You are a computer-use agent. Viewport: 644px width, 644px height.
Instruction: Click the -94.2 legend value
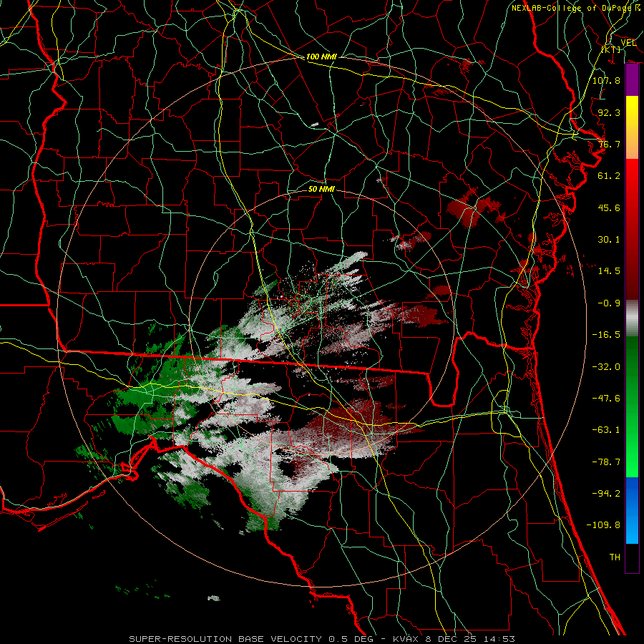tap(606, 494)
